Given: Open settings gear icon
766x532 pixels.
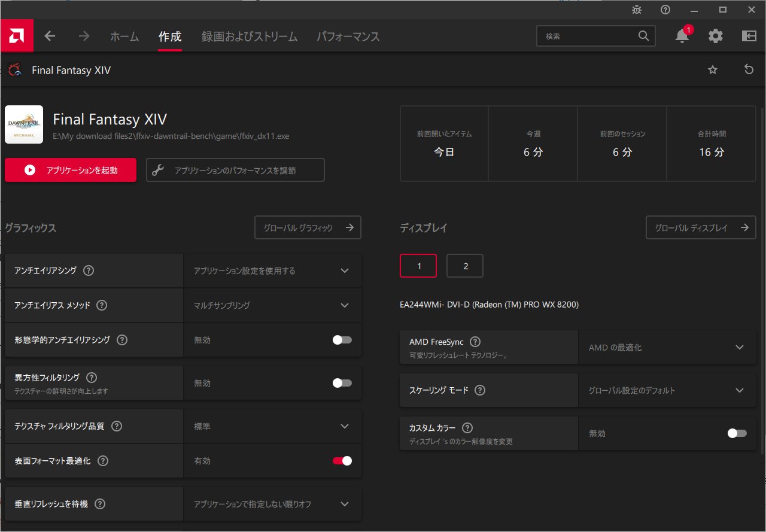Looking at the screenshot, I should tap(716, 36).
